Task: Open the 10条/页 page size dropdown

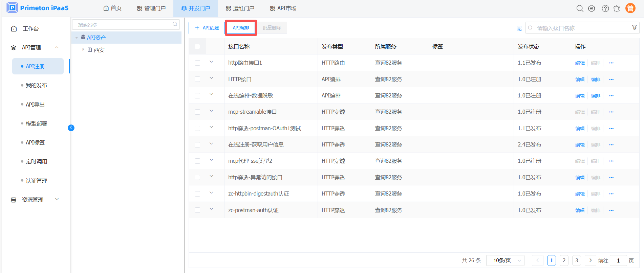Action: pos(505,260)
